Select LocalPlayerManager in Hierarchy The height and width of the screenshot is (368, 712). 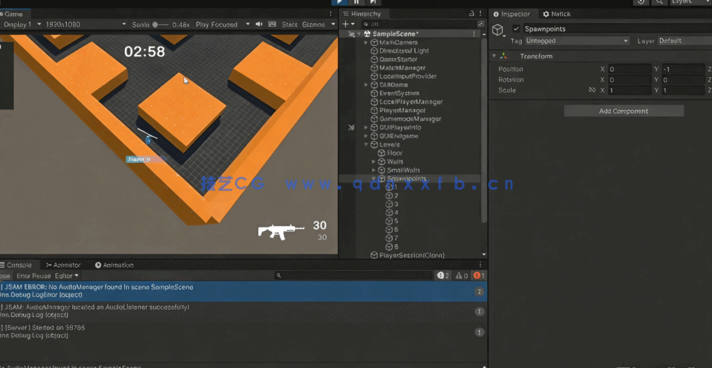[411, 102]
